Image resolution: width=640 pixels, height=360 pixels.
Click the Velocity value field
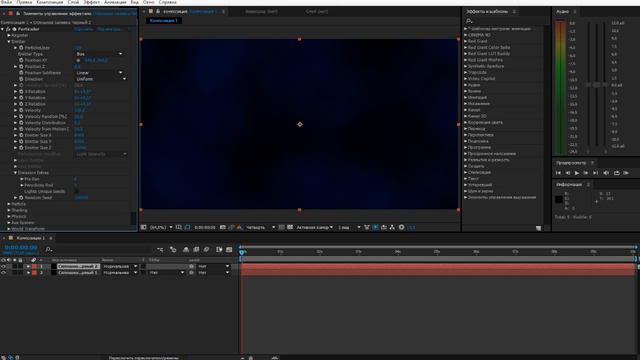pos(80,110)
